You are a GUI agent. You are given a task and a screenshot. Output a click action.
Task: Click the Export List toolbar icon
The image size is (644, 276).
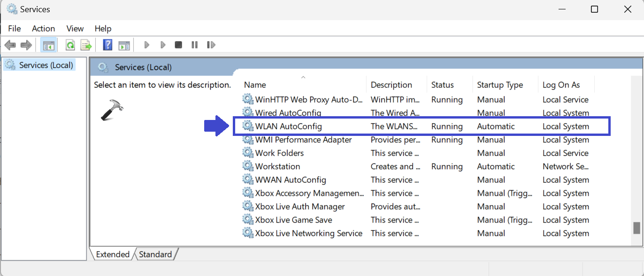click(86, 45)
